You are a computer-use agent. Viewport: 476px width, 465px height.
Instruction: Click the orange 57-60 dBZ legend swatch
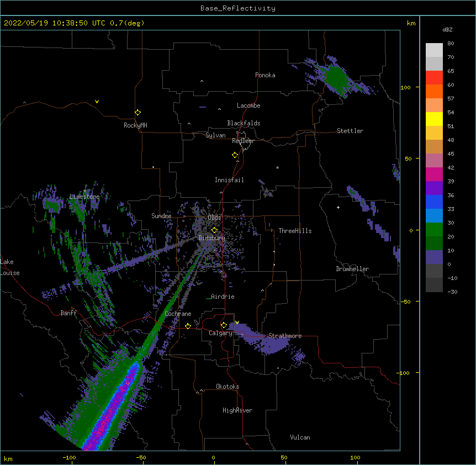pos(434,91)
